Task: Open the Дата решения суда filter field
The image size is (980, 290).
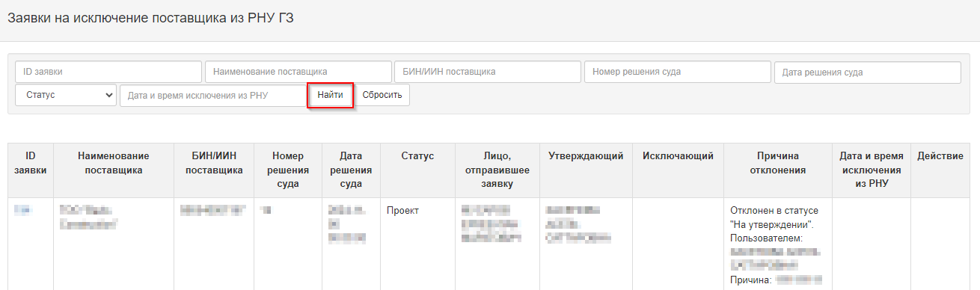Action: click(x=868, y=72)
